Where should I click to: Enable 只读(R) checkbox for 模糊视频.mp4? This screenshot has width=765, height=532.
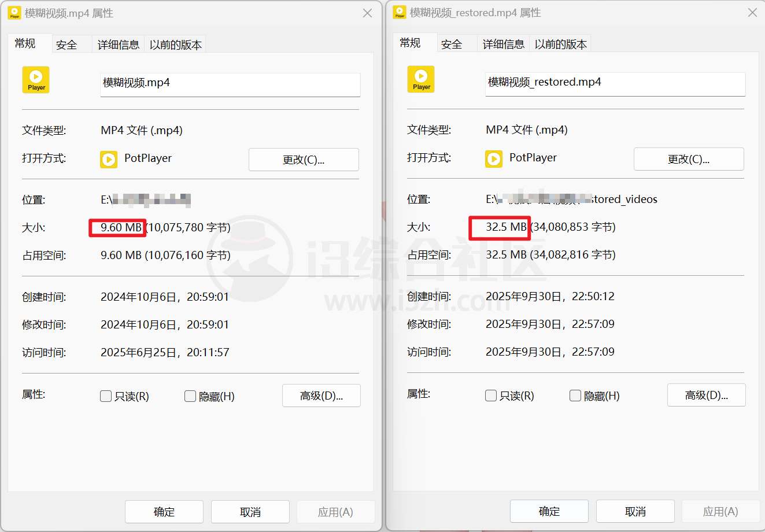[x=106, y=396]
